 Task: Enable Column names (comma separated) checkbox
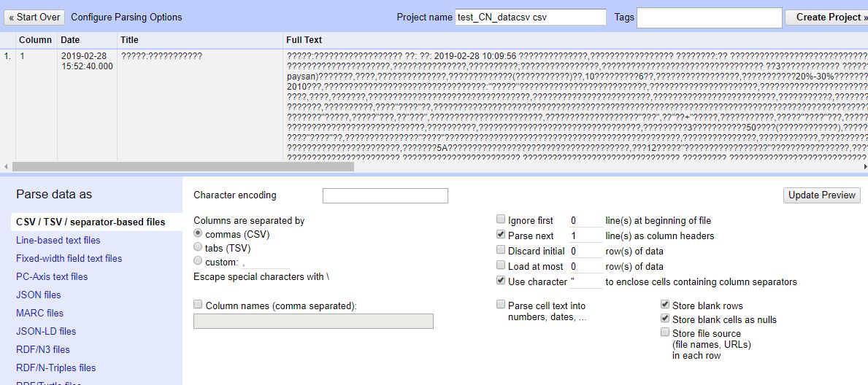(x=198, y=305)
